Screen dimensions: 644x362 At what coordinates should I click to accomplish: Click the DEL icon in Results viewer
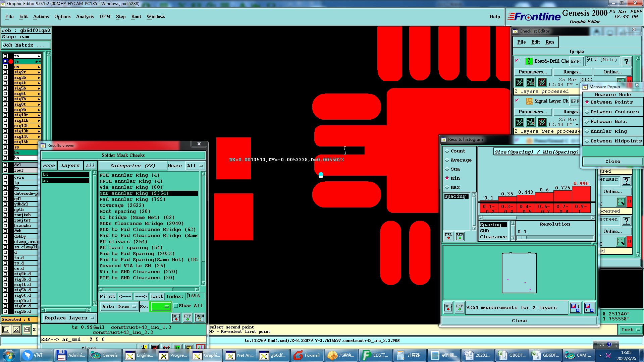pos(176,317)
